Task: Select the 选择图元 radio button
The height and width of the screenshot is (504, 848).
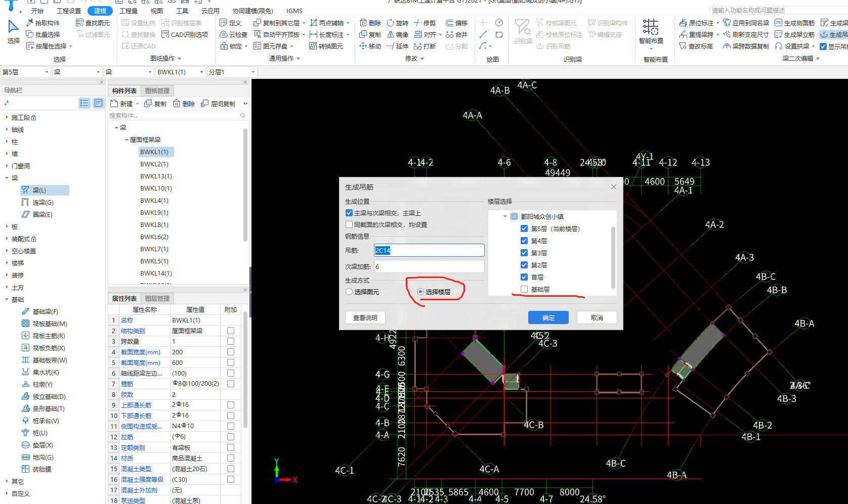Action: [x=349, y=292]
